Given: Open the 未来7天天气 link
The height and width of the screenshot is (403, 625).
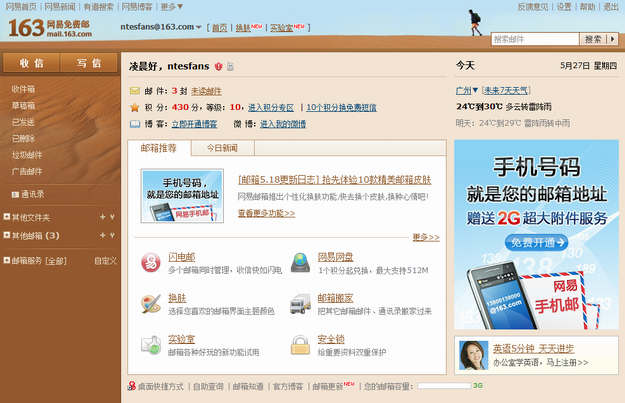Looking at the screenshot, I should (506, 90).
